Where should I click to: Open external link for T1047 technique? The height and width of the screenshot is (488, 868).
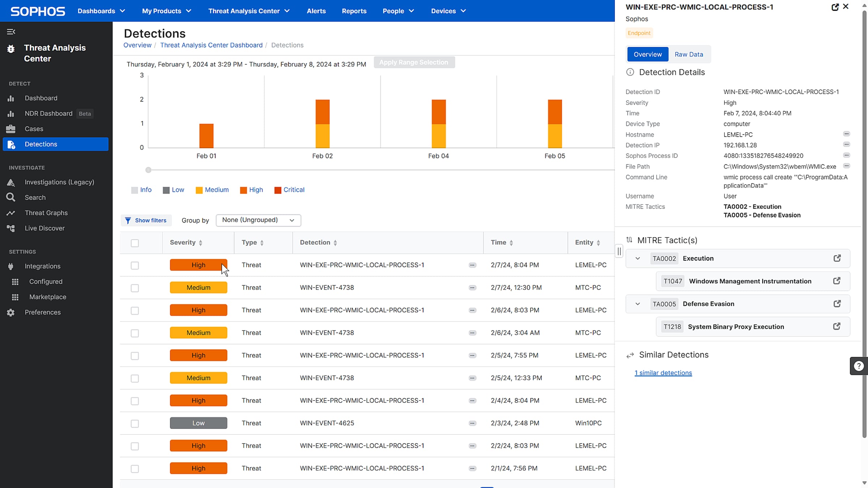pyautogui.click(x=837, y=281)
